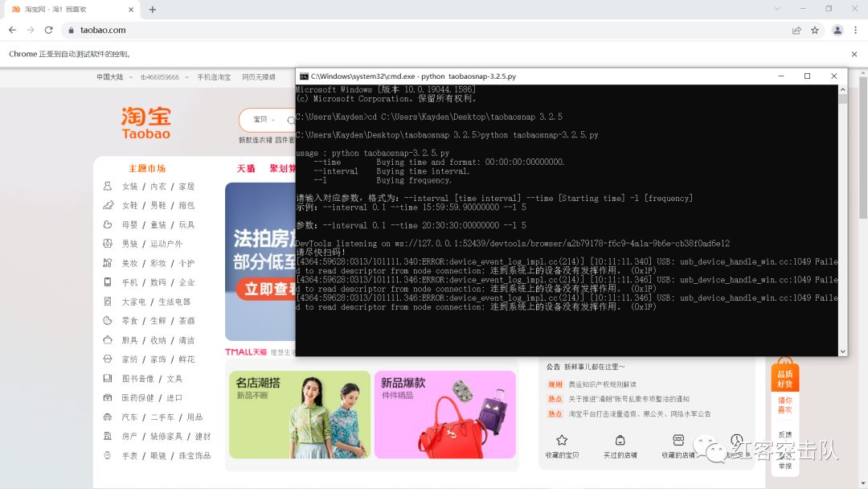Click women's clothing category icon

pos(108,186)
